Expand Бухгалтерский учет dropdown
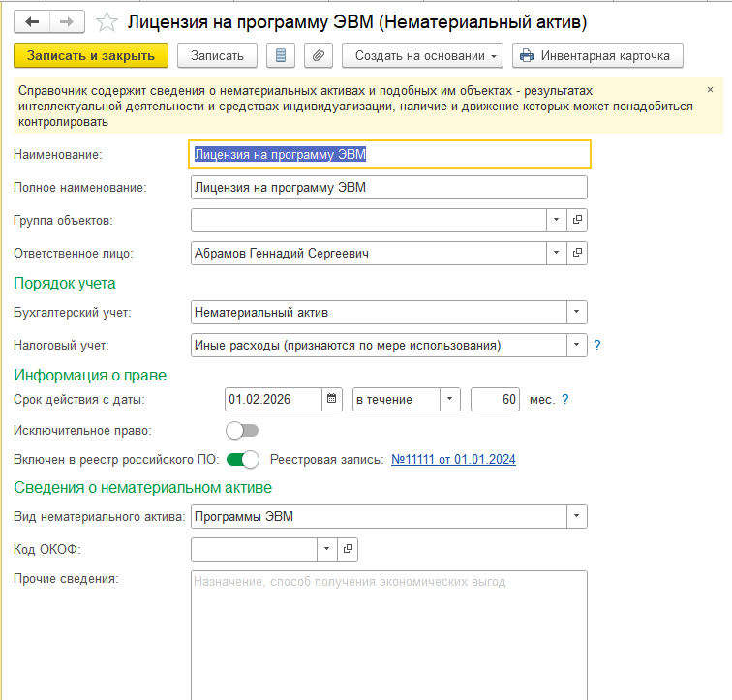The width and height of the screenshot is (732, 700). (576, 312)
